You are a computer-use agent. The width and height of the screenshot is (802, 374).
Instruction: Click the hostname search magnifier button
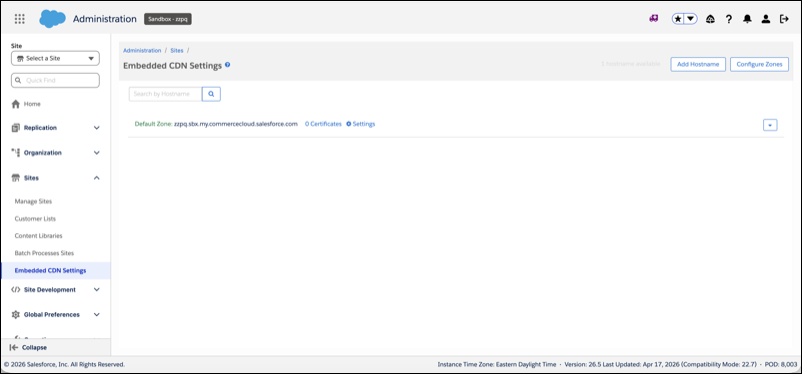point(211,94)
